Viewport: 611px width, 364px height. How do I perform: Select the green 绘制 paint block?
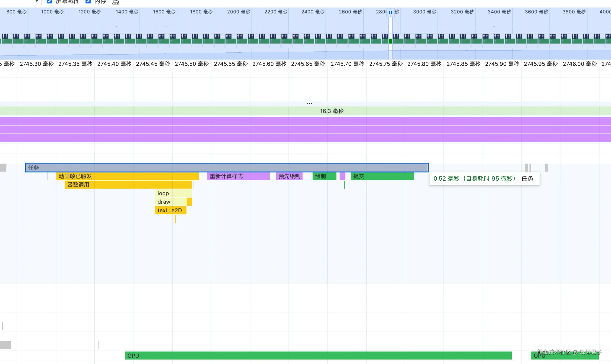tap(324, 176)
